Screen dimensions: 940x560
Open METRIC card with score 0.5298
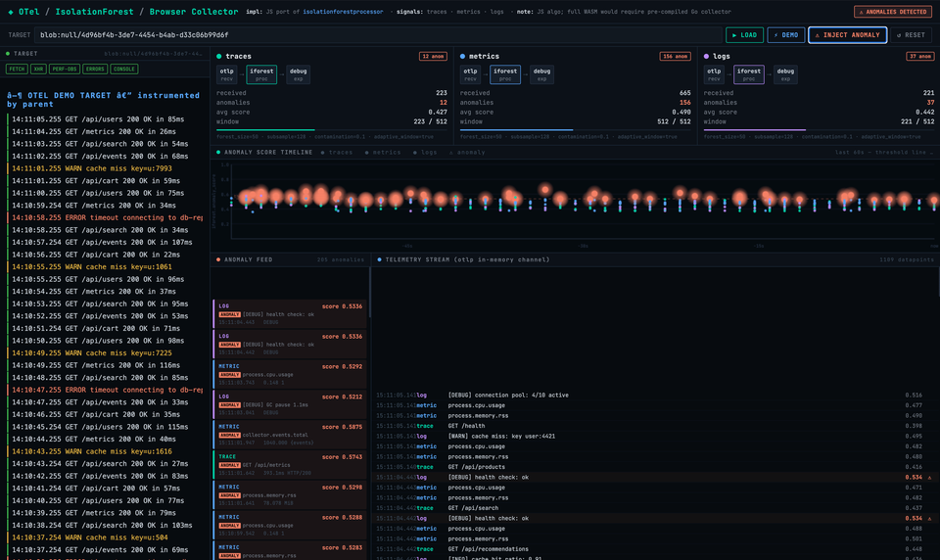(x=290, y=494)
